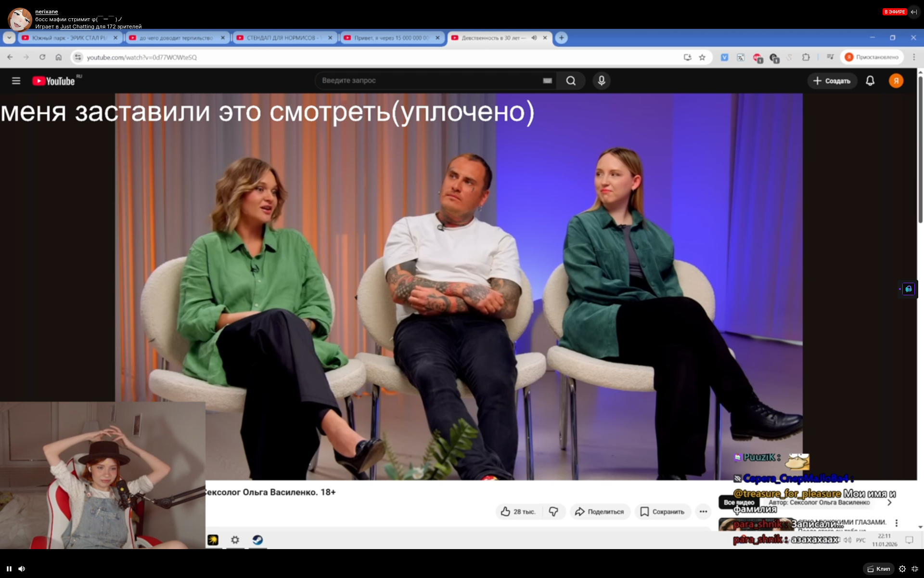Expand the browser tab search dropdown
The width and height of the screenshot is (924, 578).
(x=9, y=38)
